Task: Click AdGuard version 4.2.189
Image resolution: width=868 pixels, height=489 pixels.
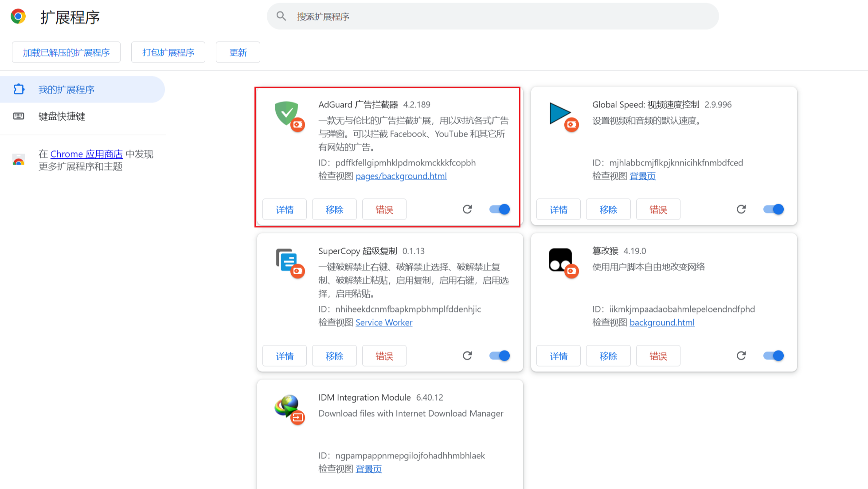Action: pos(417,105)
